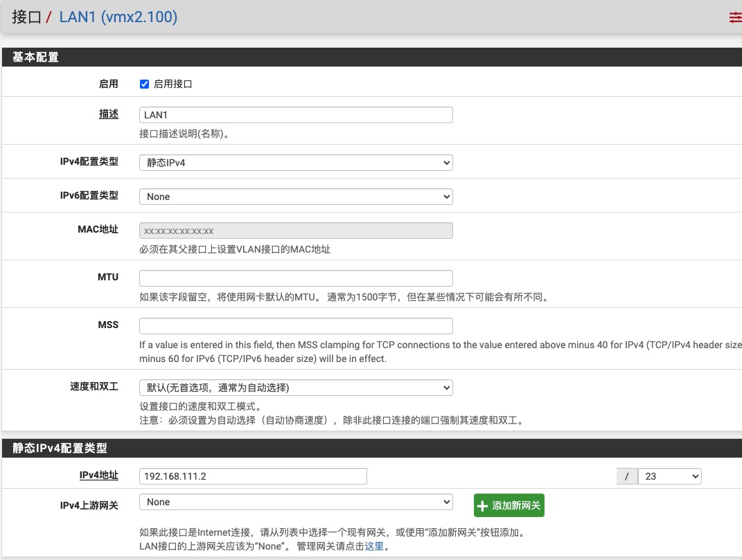Click the underlined 描述 field label

pos(109,114)
